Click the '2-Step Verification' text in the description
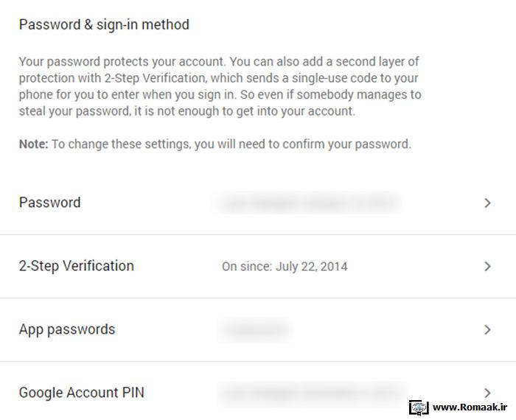516x420 pixels. pos(155,78)
